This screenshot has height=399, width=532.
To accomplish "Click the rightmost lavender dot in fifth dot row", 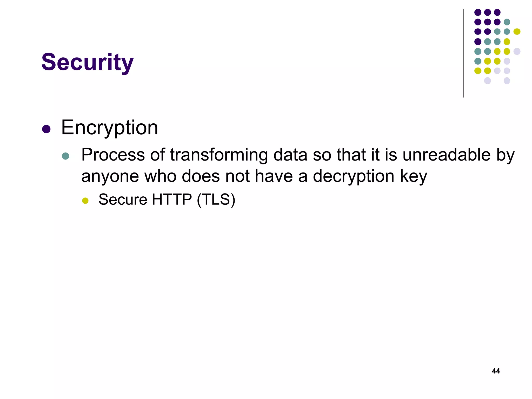I will [517, 51].
